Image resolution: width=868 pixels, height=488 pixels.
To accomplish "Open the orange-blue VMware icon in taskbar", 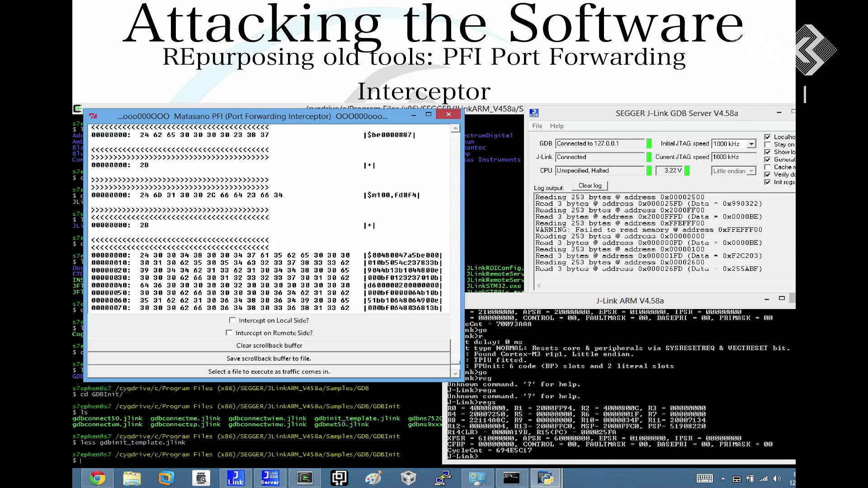I will point(166,478).
